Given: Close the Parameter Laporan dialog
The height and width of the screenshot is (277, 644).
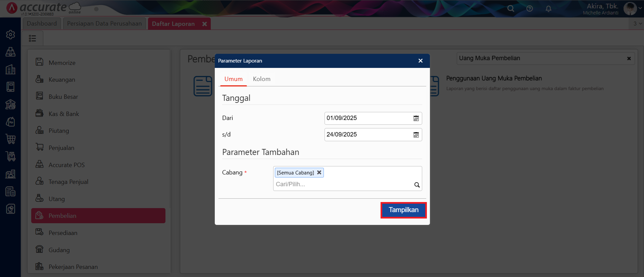Looking at the screenshot, I should point(420,61).
